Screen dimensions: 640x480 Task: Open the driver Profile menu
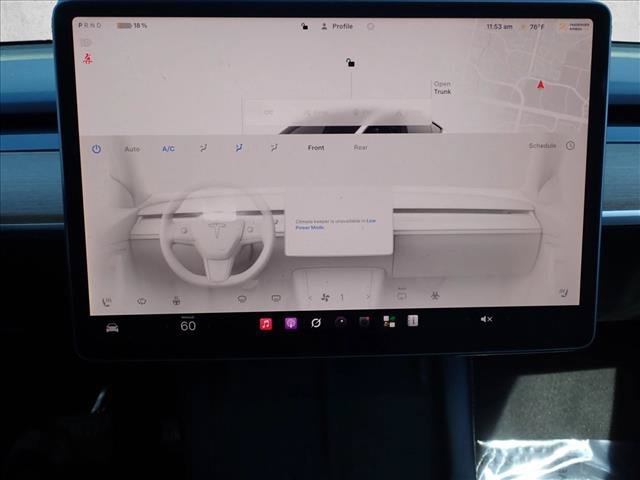[337, 27]
